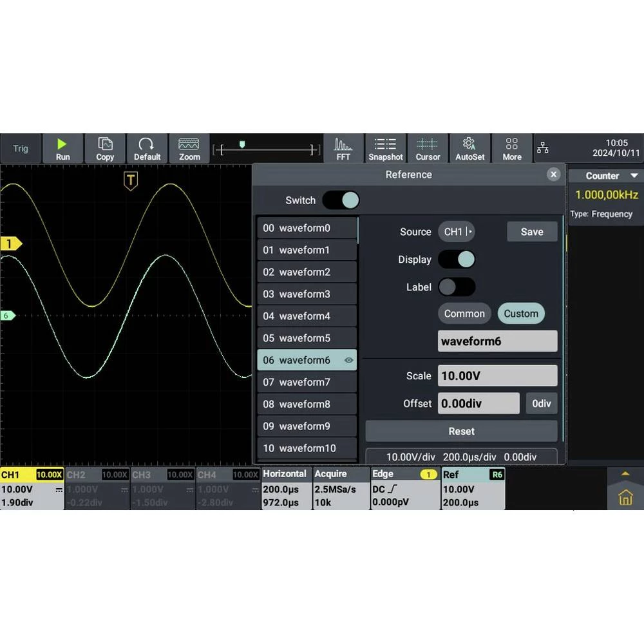This screenshot has width=644, height=644.
Task: Click the Default reset icon
Action: point(147,149)
